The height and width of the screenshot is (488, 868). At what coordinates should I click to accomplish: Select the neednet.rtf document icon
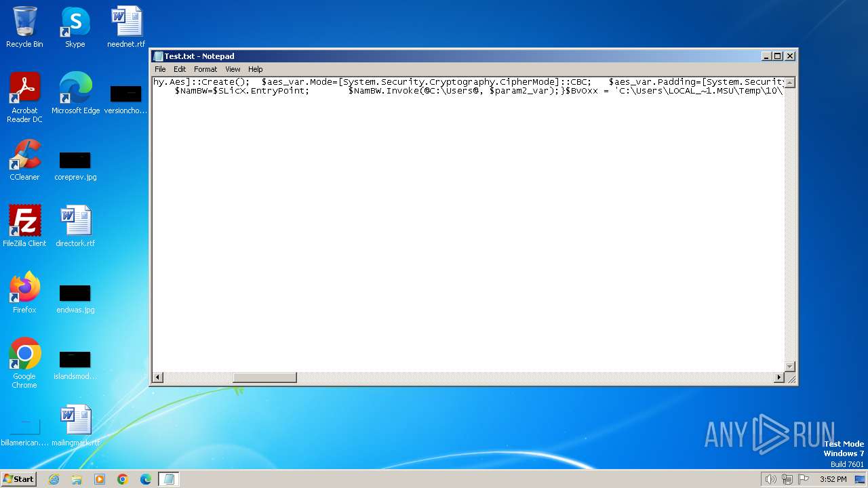click(x=126, y=27)
